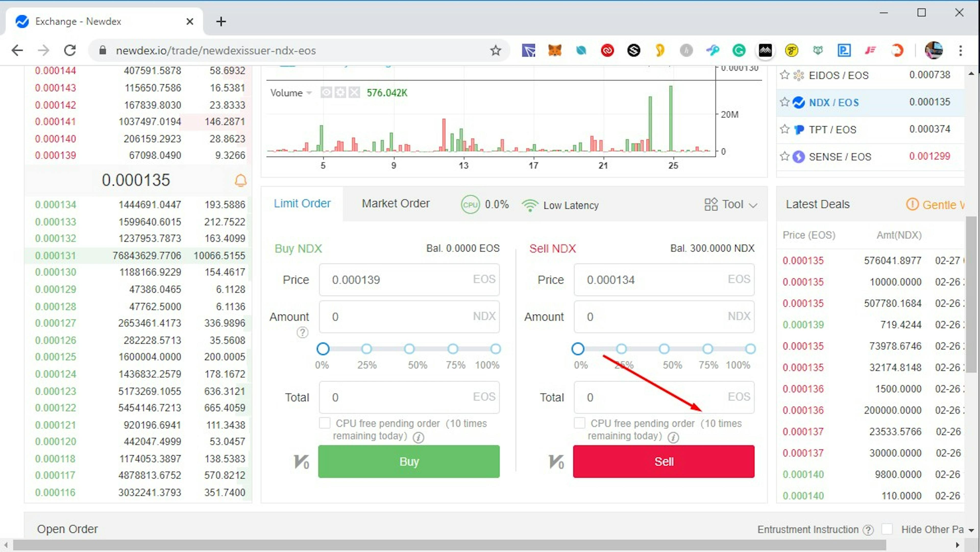Screen dimensions: 980x552
Task: Open Volume indicator settings gear
Action: click(x=340, y=92)
